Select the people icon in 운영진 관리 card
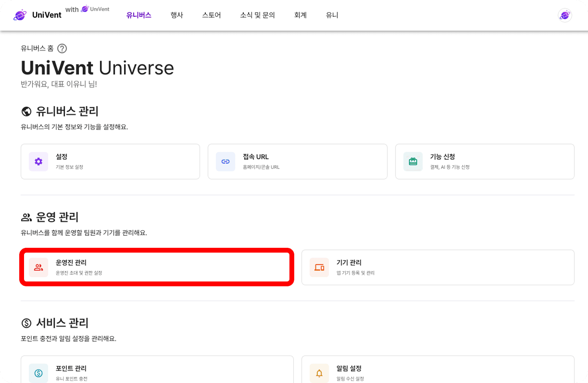 pos(38,268)
